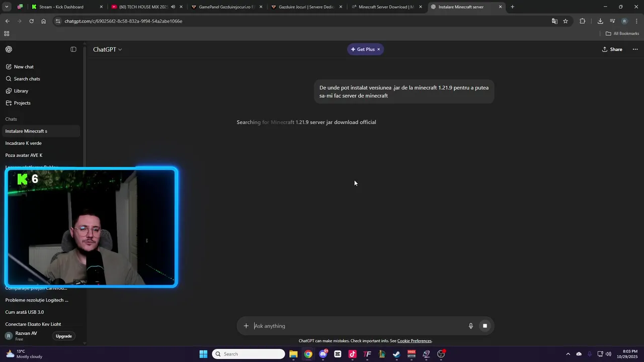Open File Explorer from the taskbar
This screenshot has width=644, height=362.
tap(293, 354)
